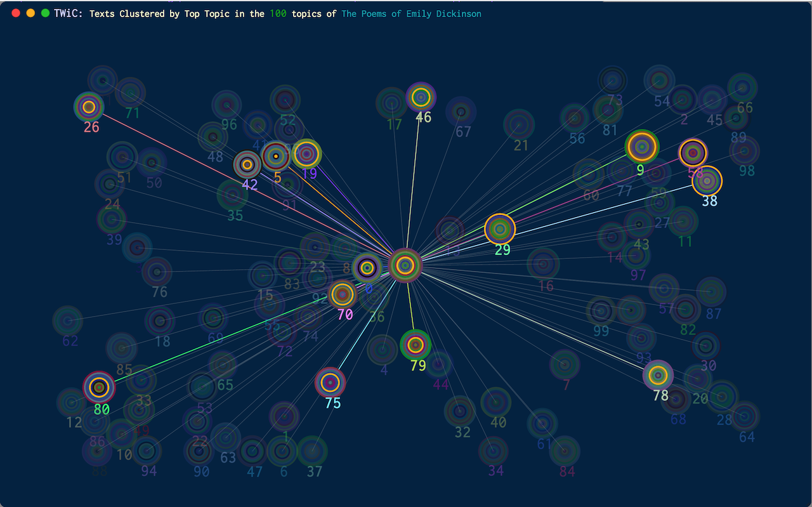Viewport: 812px width, 507px height.
Task: Click the highlighted topic 46 cluster circle
Action: point(421,97)
